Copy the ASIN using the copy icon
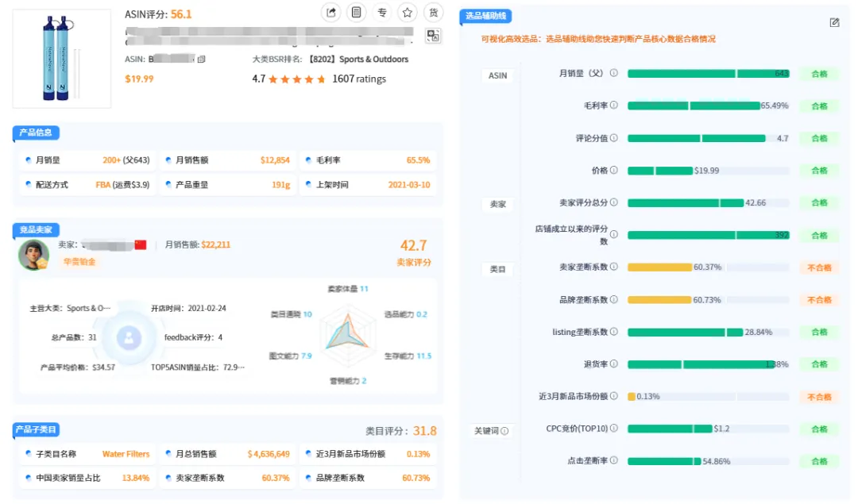The height and width of the screenshot is (504, 858). coord(201,59)
